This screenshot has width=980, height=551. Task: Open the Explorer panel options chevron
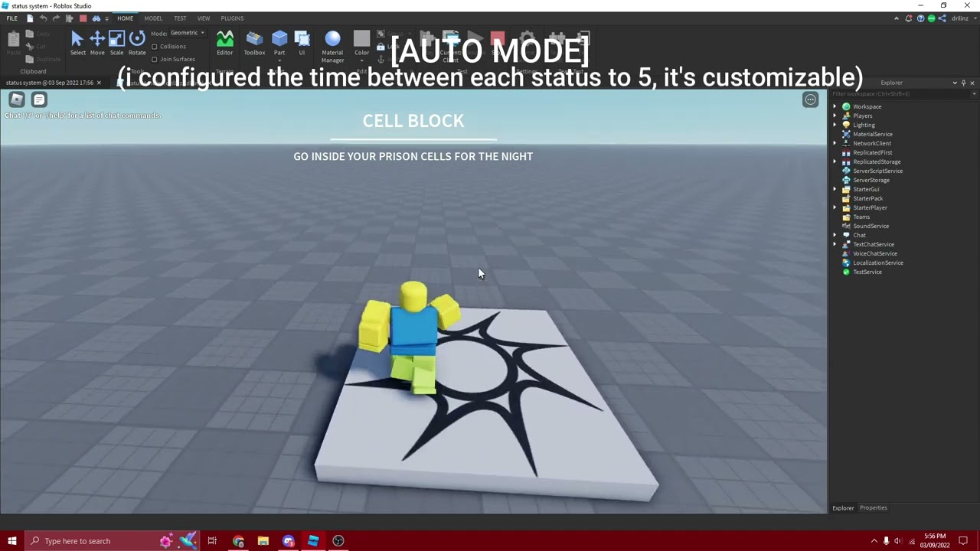[x=955, y=83]
